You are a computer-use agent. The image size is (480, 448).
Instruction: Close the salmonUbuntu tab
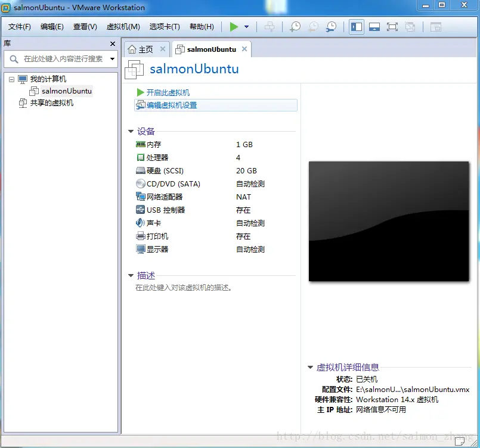[244, 49]
